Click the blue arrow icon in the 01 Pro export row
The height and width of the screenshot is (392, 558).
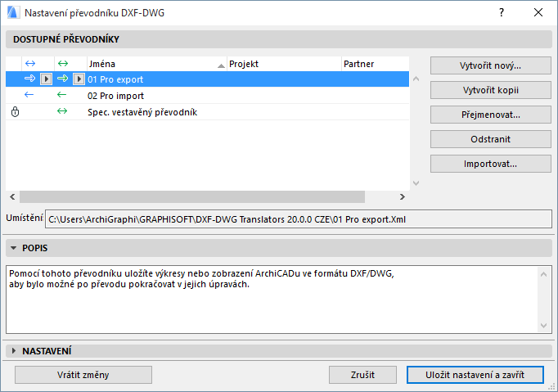(30, 79)
